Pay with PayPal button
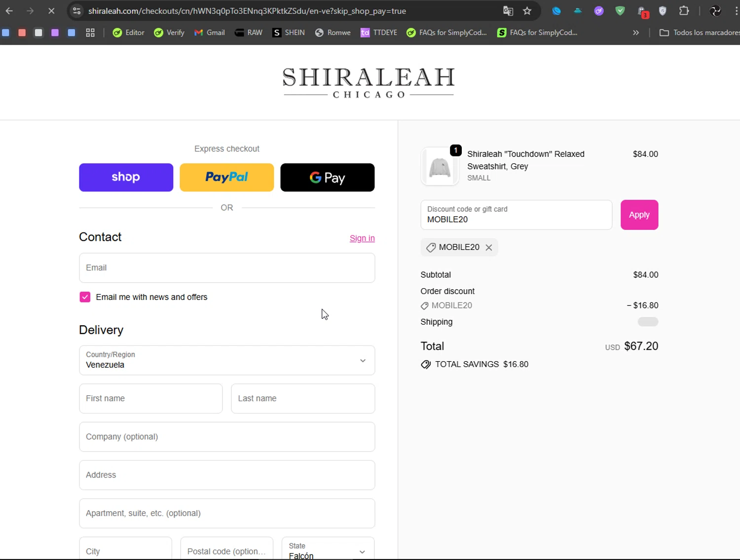This screenshot has height=560, width=740. coord(227,177)
